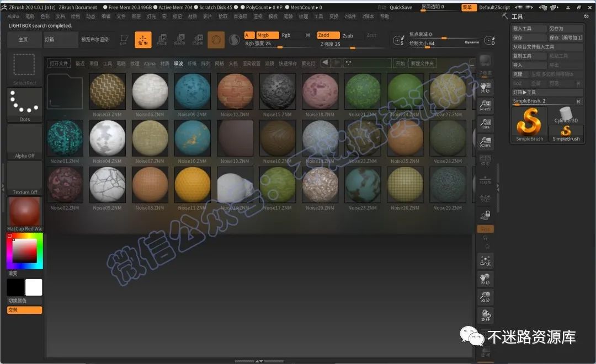Toggle Zadd mode
596x364 pixels.
(x=328, y=35)
